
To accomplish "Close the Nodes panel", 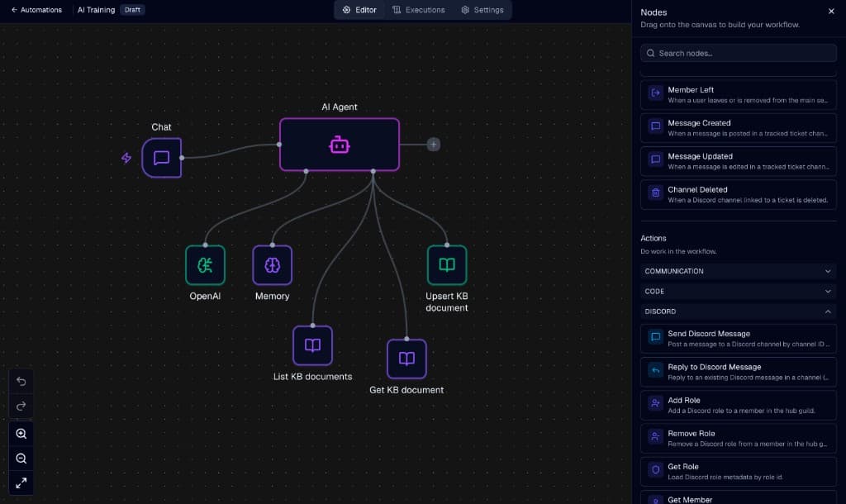I will pyautogui.click(x=831, y=12).
